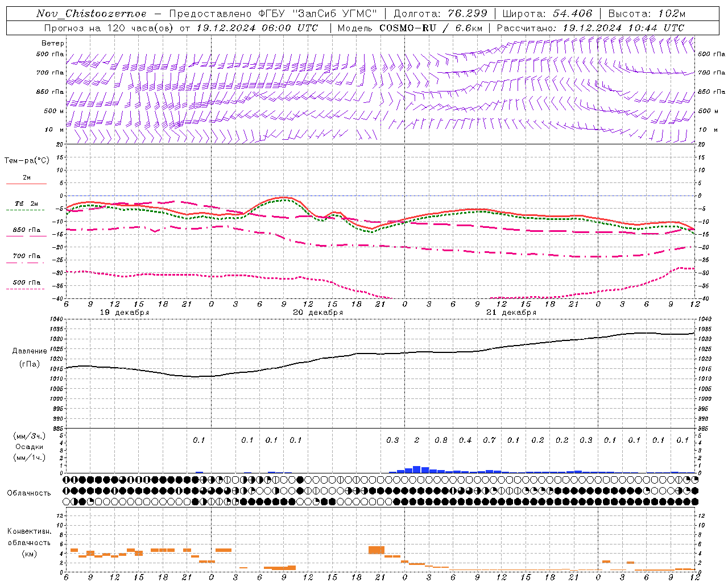Click the Td 2м legend label
Screen dimensions: 728x582
(x=27, y=203)
